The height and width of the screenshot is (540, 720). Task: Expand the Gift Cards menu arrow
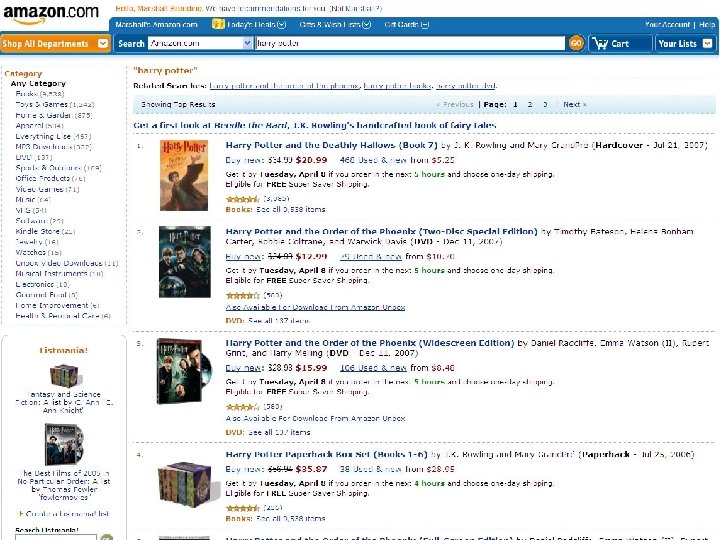coord(425,24)
